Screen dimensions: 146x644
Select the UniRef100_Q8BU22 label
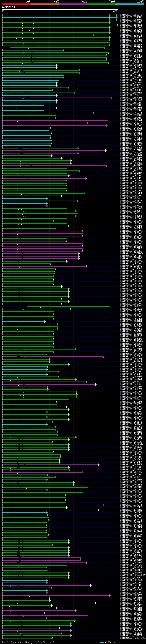(x=131, y=246)
